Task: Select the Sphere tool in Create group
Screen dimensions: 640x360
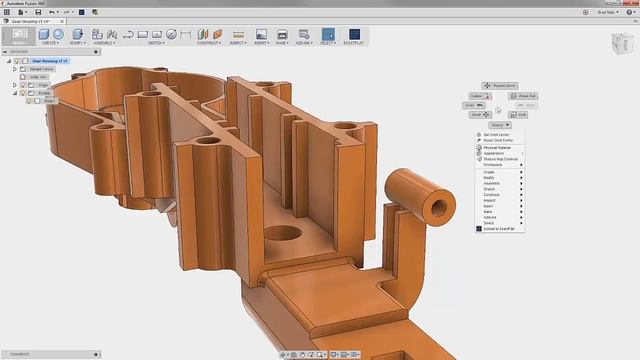Action: (58, 34)
